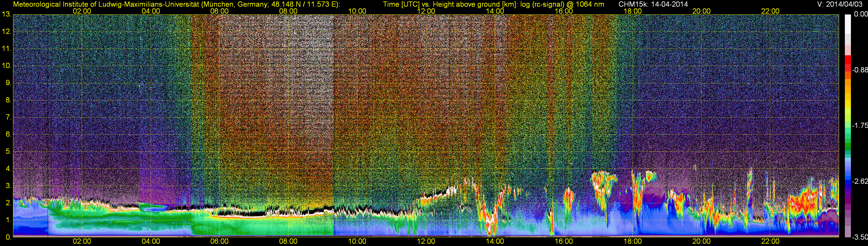Click the -1.75 value on the color scale

click(860, 126)
